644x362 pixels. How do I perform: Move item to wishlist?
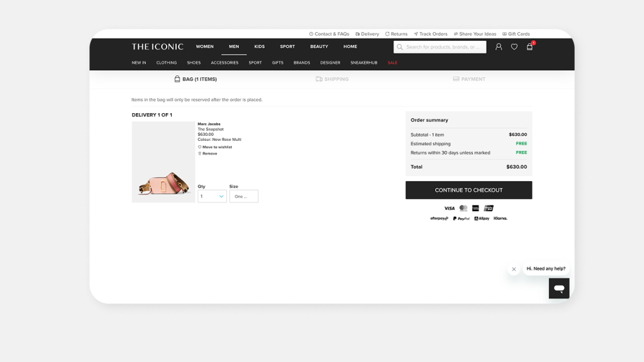215,147
